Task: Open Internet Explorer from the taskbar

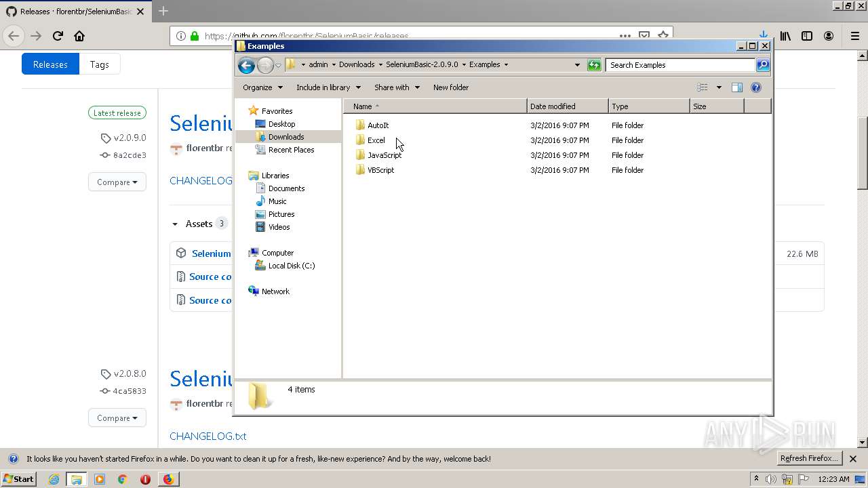Action: (x=54, y=479)
